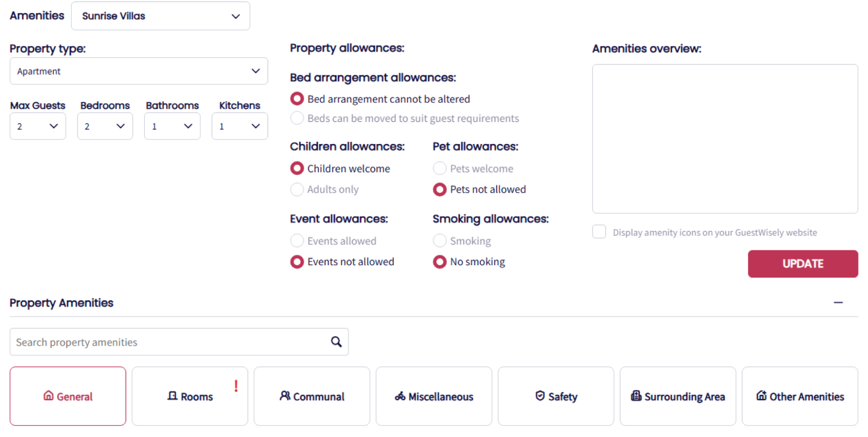Open the Max Guests dropdown
This screenshot has height=437, width=868.
(x=38, y=126)
